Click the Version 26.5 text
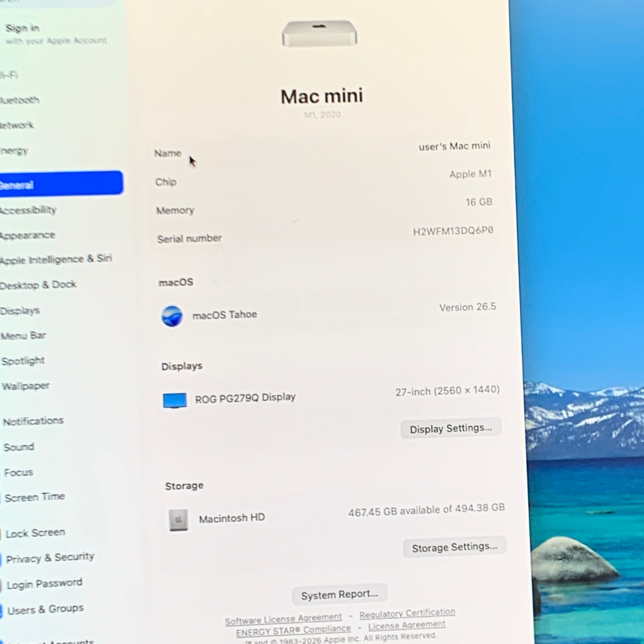The image size is (644, 644). click(x=467, y=308)
